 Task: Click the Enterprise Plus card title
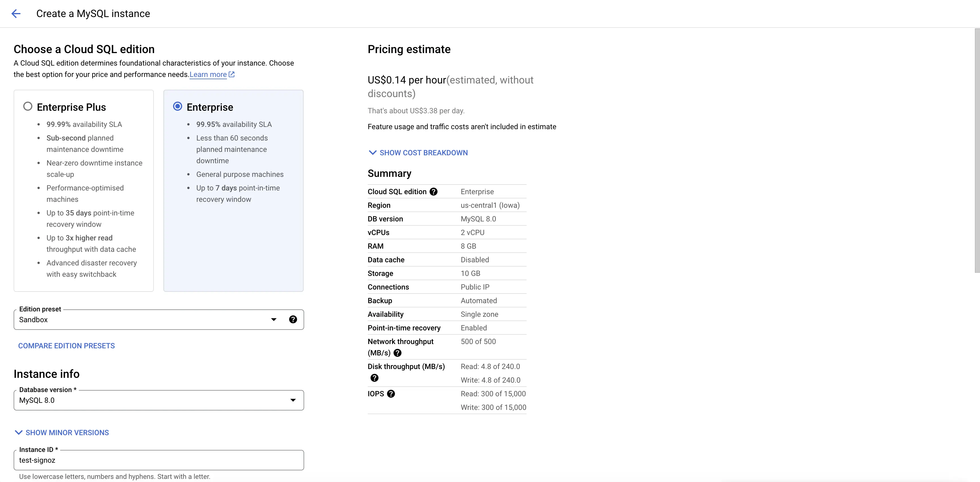pyautogui.click(x=71, y=107)
